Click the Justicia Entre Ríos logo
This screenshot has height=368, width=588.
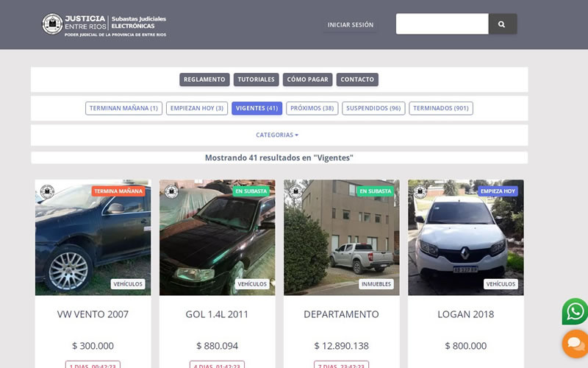click(104, 24)
